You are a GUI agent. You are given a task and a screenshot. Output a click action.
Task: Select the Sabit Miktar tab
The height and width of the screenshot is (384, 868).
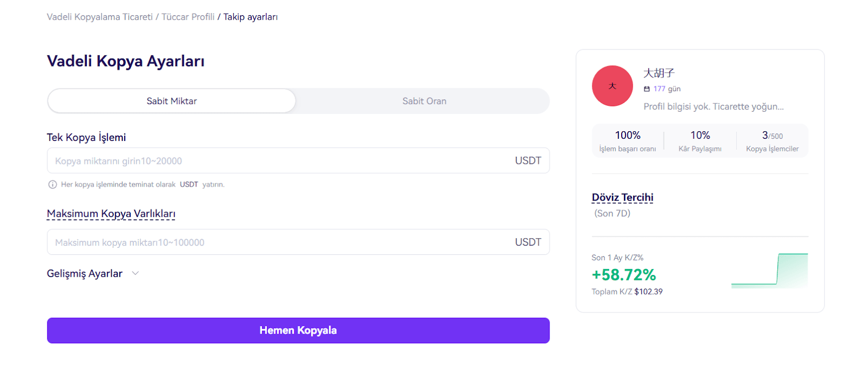pos(171,101)
